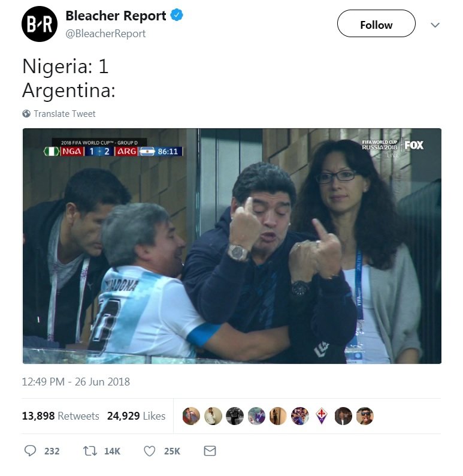Follow the Bleacher Report account

[376, 23]
